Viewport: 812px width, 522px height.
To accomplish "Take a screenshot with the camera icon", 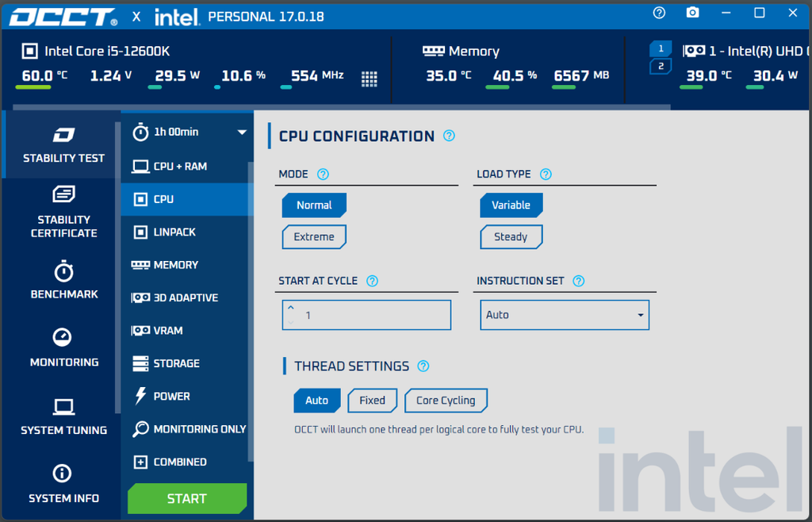I will pyautogui.click(x=692, y=13).
